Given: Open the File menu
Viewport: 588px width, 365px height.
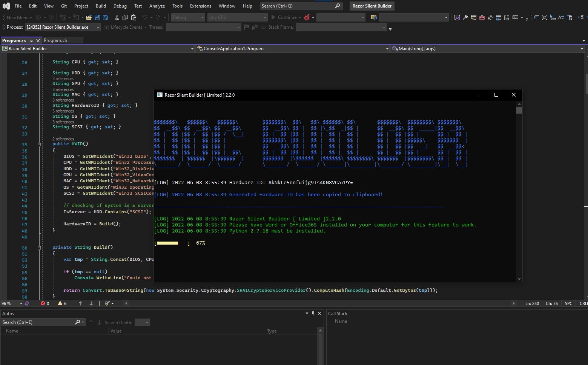Looking at the screenshot, I should [18, 6].
